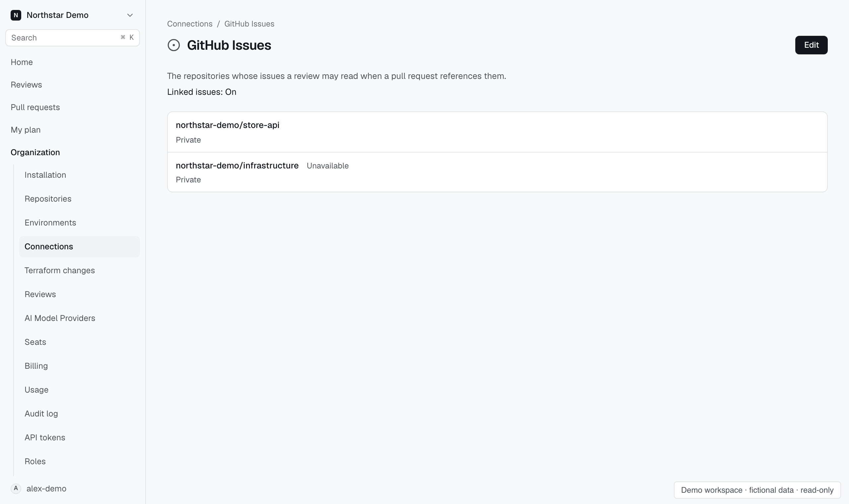Click the Demo workspace read-only badge
Viewport: 849px width, 504px height.
click(x=757, y=490)
